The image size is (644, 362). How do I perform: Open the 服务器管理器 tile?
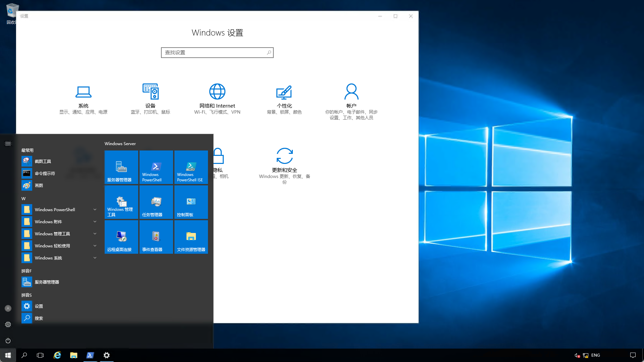click(x=121, y=167)
